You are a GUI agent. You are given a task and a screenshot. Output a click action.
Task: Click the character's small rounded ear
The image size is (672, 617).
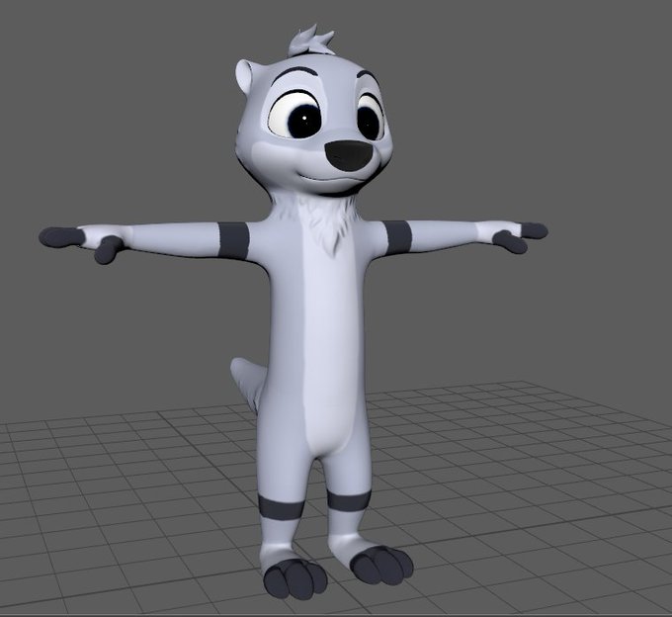tap(245, 75)
